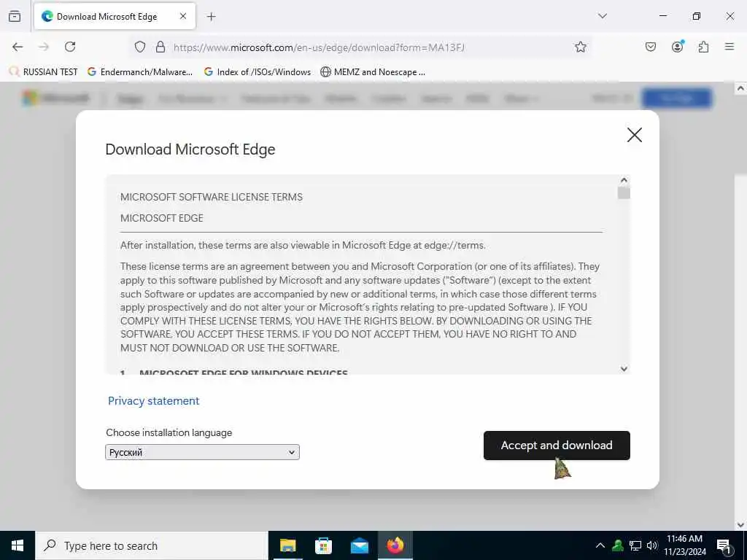This screenshot has height=560, width=747.
Task: Click the license terms scrollbar thumb
Action: tap(624, 192)
